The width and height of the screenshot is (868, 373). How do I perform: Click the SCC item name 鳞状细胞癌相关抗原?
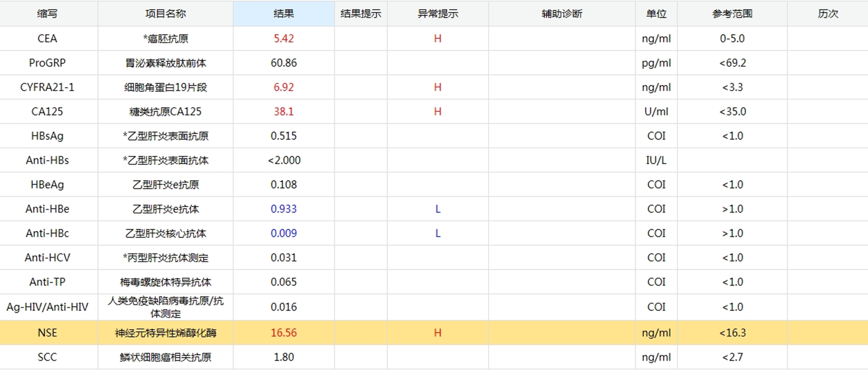(165, 357)
